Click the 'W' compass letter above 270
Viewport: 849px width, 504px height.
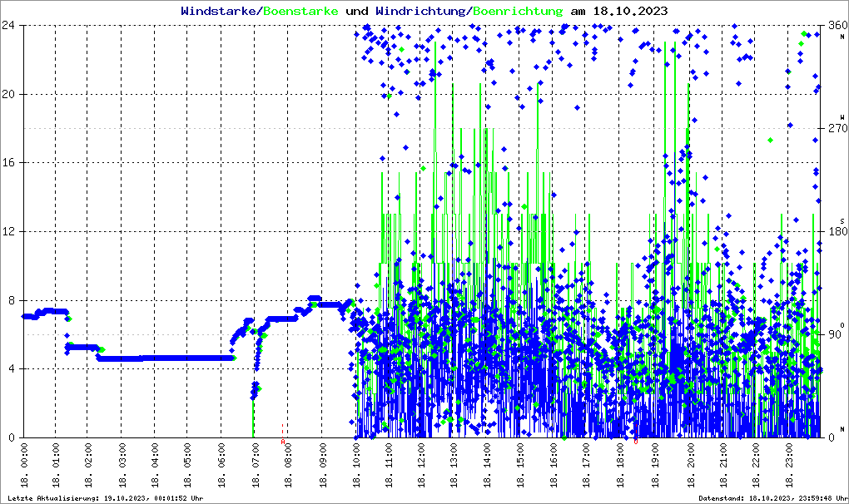(x=842, y=117)
